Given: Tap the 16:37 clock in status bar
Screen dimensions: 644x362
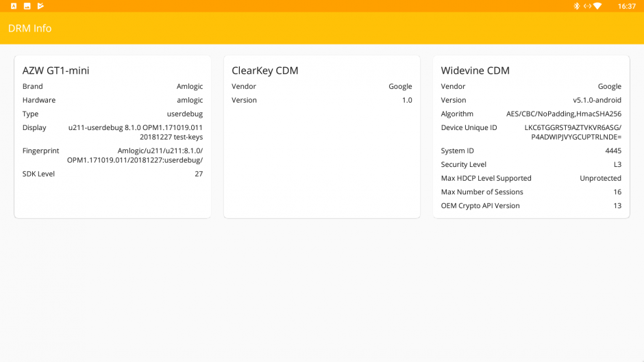Looking at the screenshot, I should point(627,6).
